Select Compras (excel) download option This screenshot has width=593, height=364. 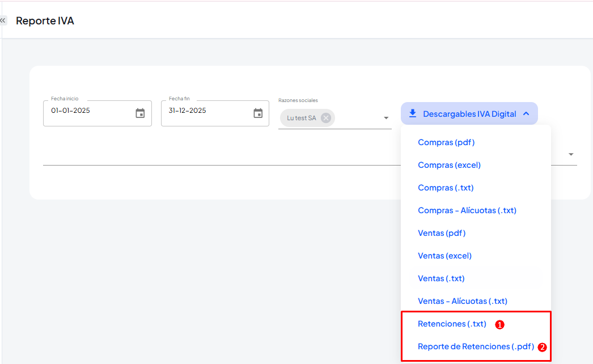[449, 165]
